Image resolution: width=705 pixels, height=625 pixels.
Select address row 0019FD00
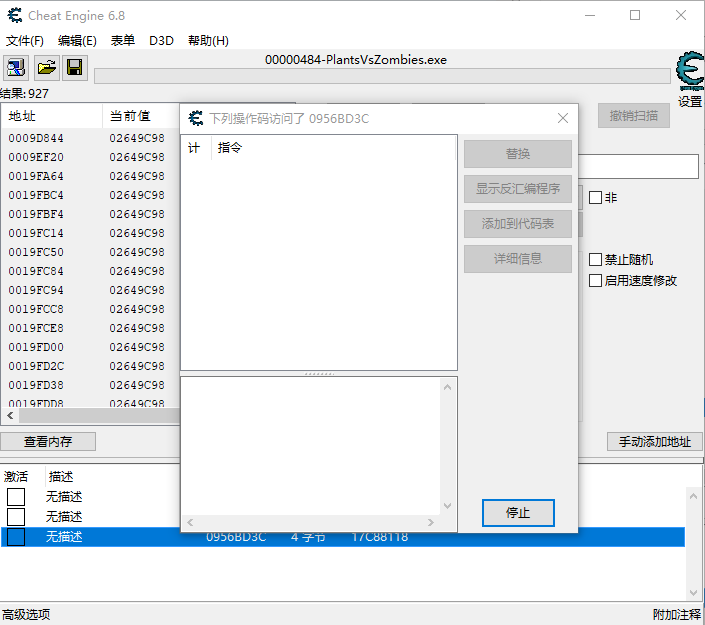90,347
